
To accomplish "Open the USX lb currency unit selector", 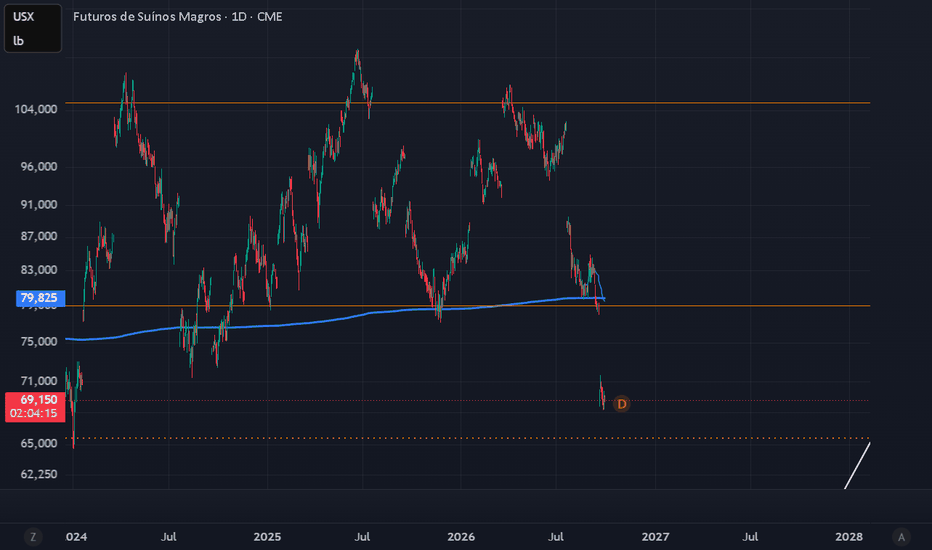I will [x=33, y=29].
